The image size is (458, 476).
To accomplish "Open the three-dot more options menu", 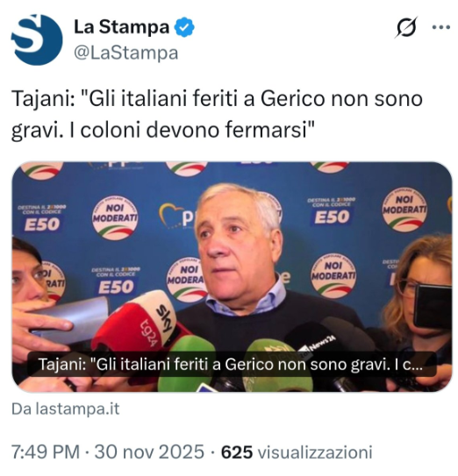I will pyautogui.click(x=441, y=27).
